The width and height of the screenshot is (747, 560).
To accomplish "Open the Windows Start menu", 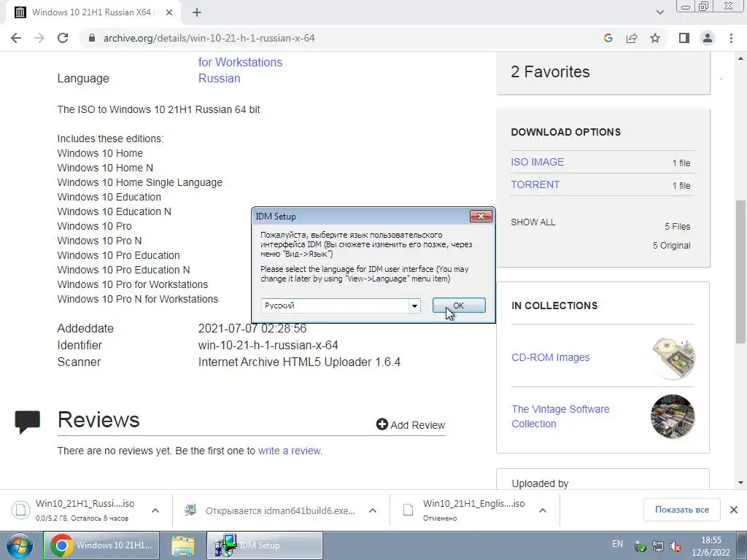I will [20, 545].
